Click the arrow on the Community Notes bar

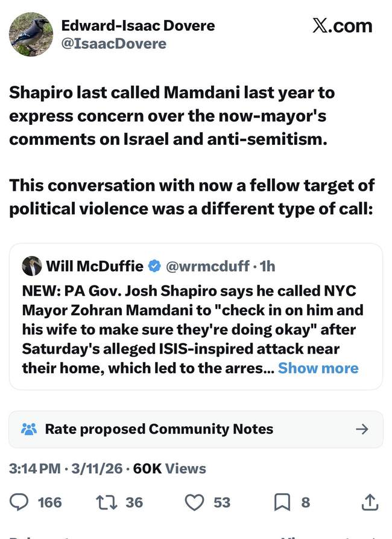362,429
